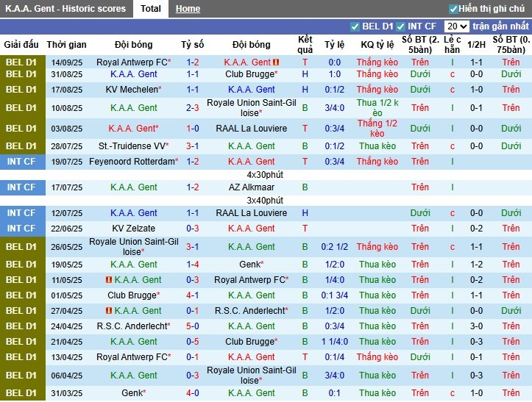Uncheck the Hiển thị ghi chú checkbox
532x402 pixels.
coord(453,9)
